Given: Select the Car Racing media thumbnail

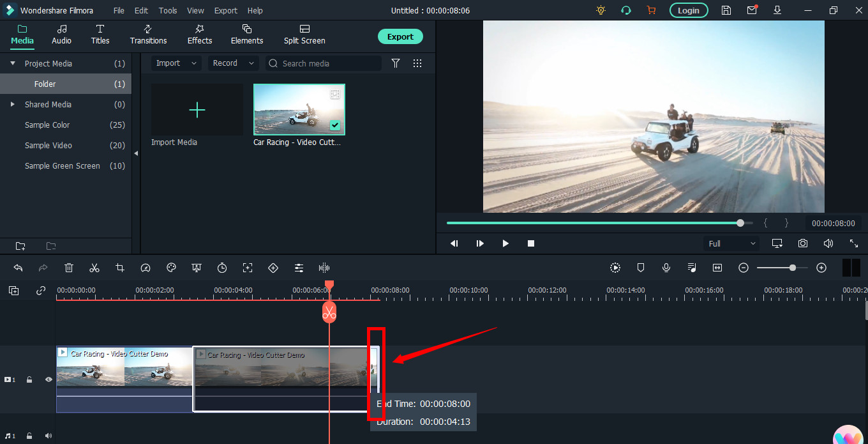Looking at the screenshot, I should (299, 110).
